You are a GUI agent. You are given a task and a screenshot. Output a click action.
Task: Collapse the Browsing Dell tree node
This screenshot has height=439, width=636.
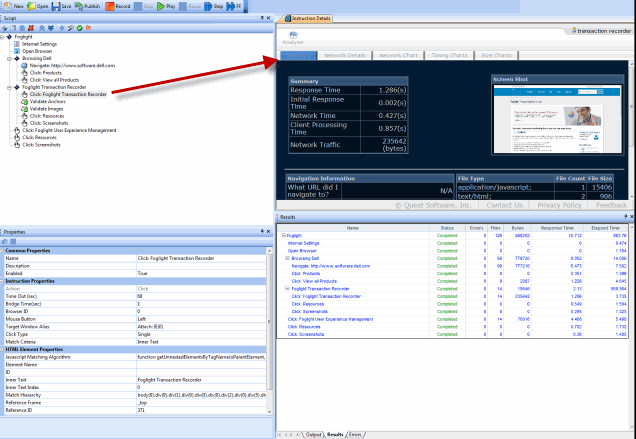(11, 59)
